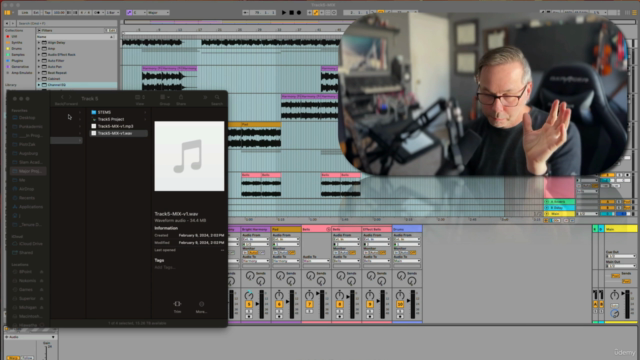Viewport: 640px width, 360px height.
Task: Expand the Audio Effect Rack entry
Action: 39,55
